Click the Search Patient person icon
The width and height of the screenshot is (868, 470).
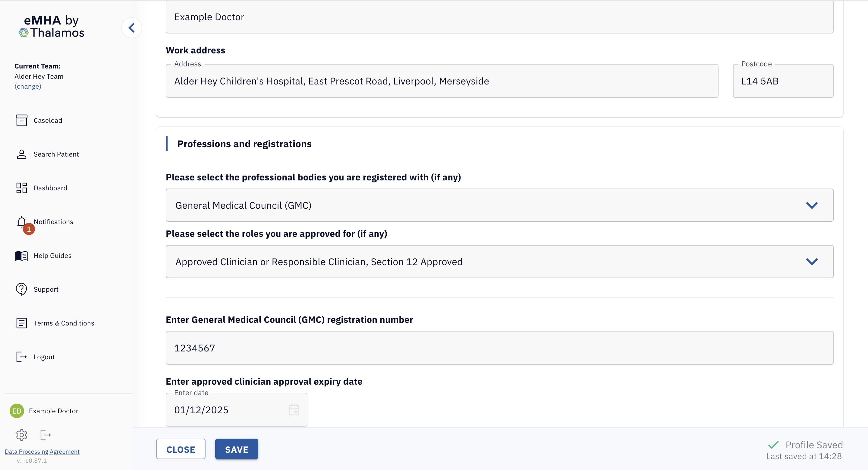(22, 154)
